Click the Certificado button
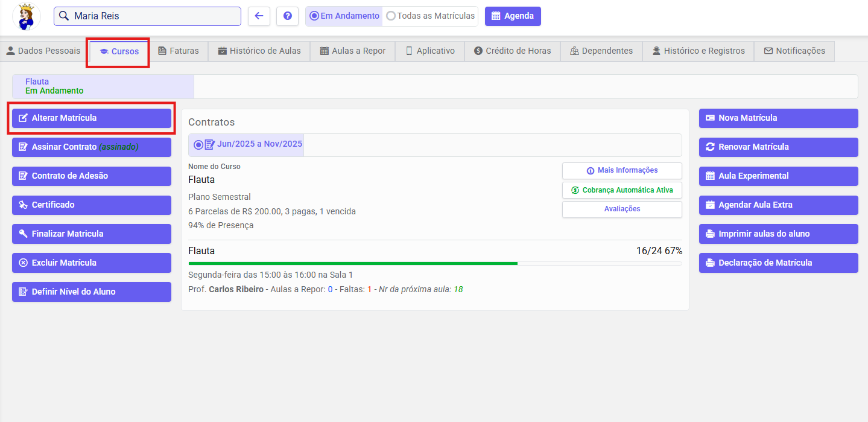The height and width of the screenshot is (422, 868). point(92,205)
